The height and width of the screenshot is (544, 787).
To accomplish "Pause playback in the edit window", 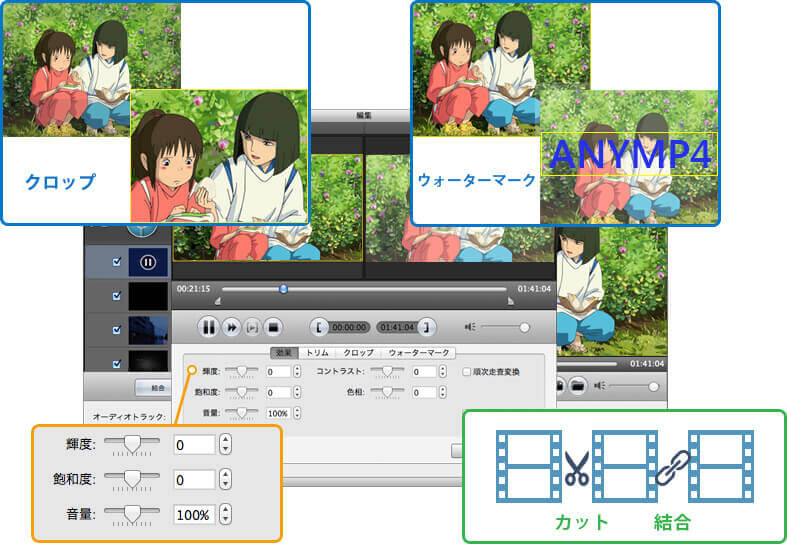I will [x=208, y=328].
